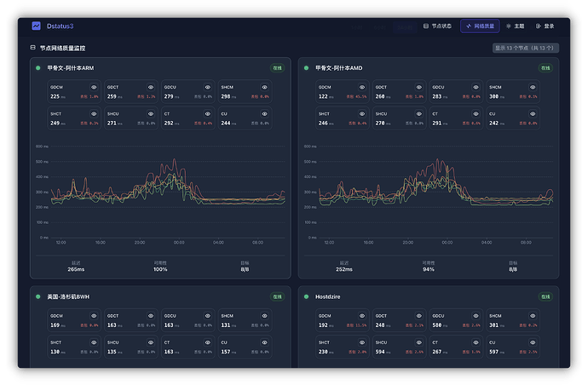Click the Dstatus3 logo icon
The image size is (588, 385).
click(x=37, y=26)
